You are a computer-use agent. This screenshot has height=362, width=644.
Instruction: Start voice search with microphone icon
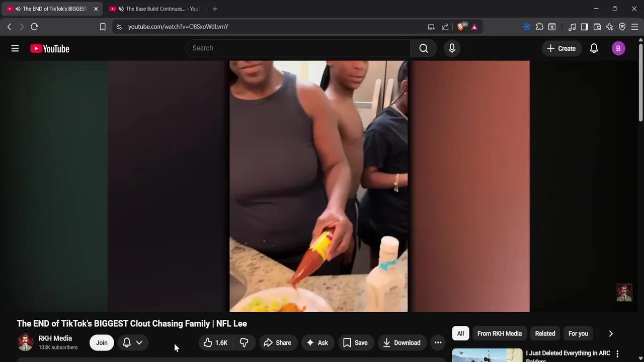point(452,48)
